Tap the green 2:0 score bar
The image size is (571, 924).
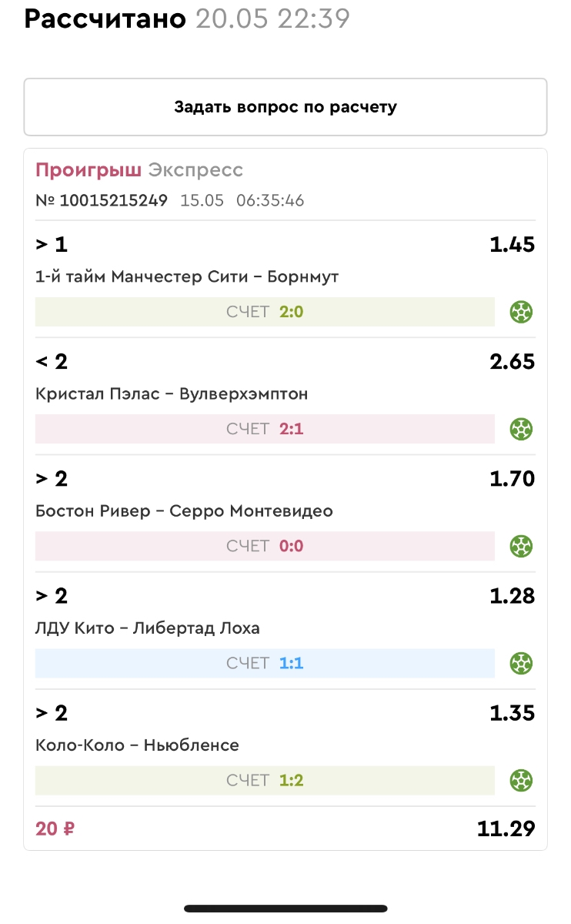(x=265, y=312)
